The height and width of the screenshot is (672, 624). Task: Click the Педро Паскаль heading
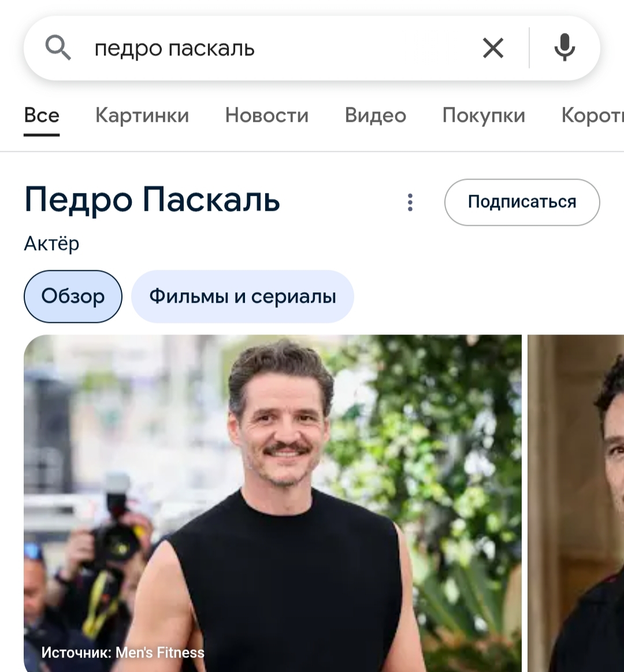coord(152,200)
